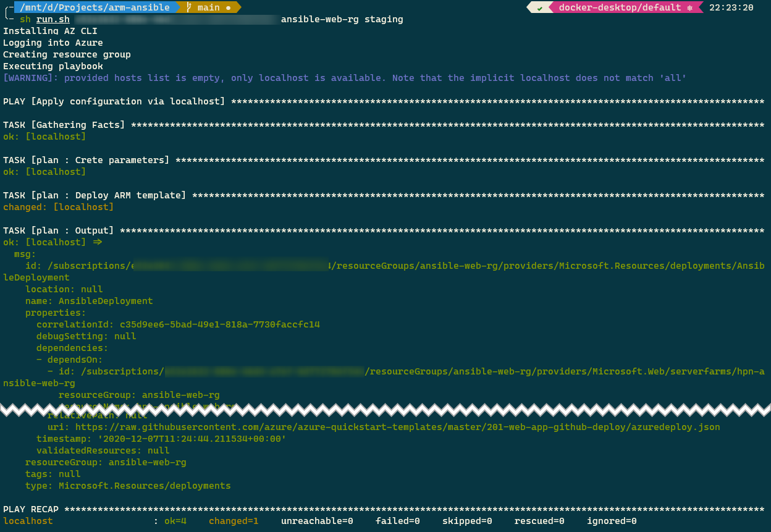Screen dimensions: 771x532
Task: Click the 'tags: null' line
Action: [53, 474]
